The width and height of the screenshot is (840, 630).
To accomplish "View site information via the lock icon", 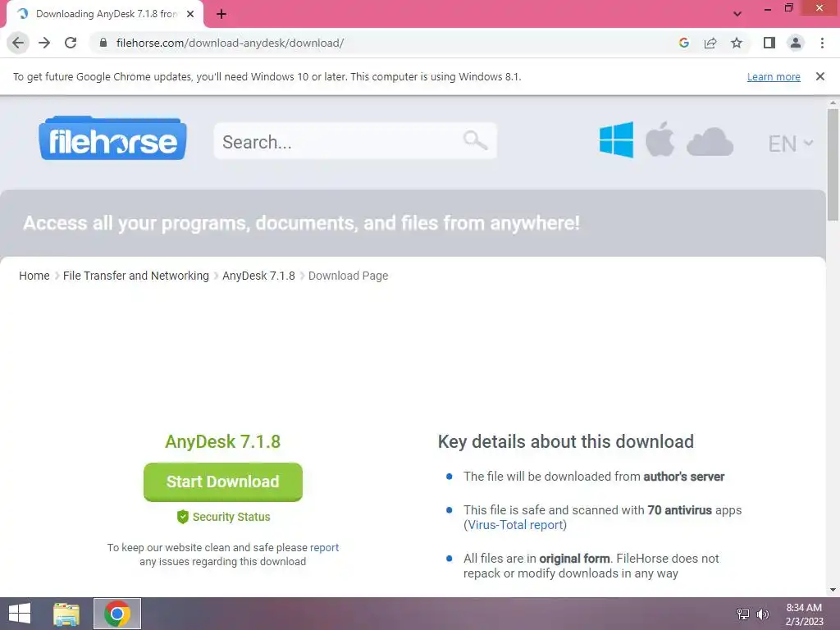I will tap(103, 43).
